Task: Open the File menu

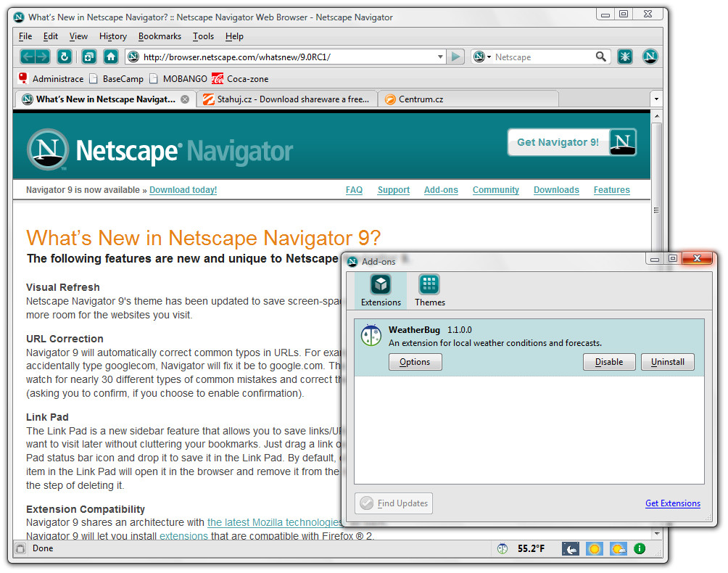Action: [25, 36]
